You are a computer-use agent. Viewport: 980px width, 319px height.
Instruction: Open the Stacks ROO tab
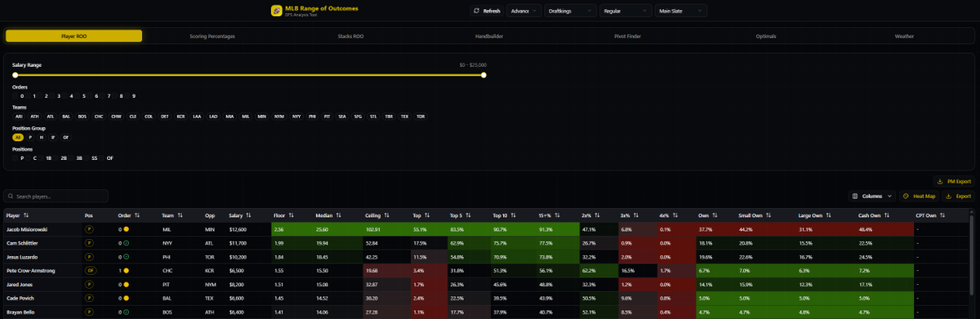point(351,36)
